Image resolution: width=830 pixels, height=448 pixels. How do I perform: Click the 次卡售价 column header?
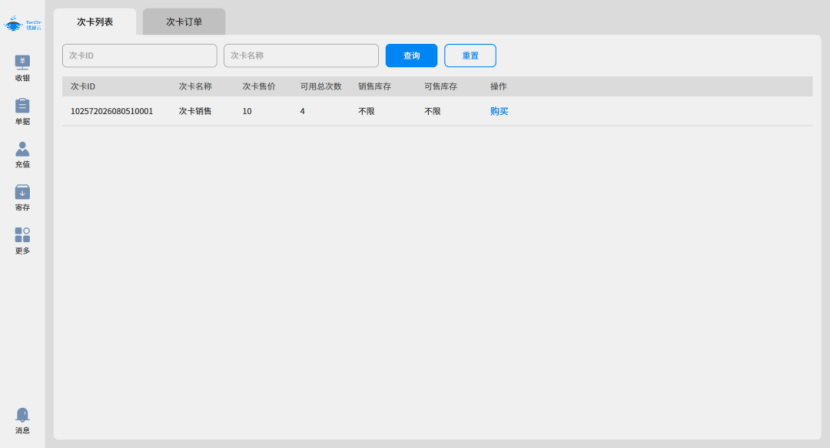(x=259, y=86)
